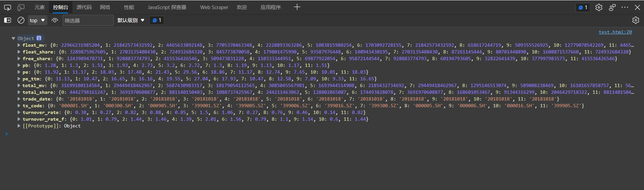Toggle the live expression eye icon
This screenshot has height=190, width=644.
[55, 20]
